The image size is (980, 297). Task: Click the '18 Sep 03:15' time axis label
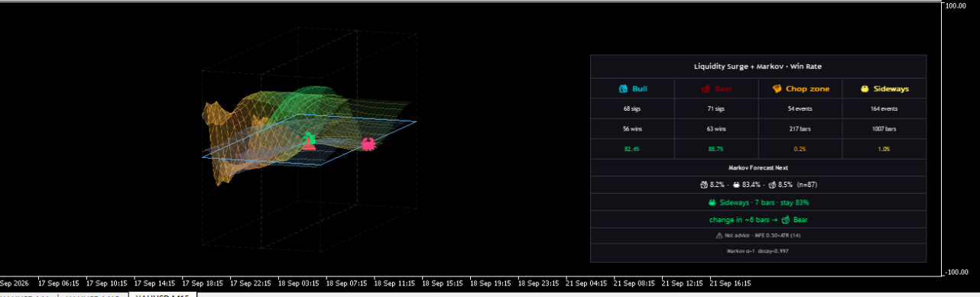click(x=299, y=282)
